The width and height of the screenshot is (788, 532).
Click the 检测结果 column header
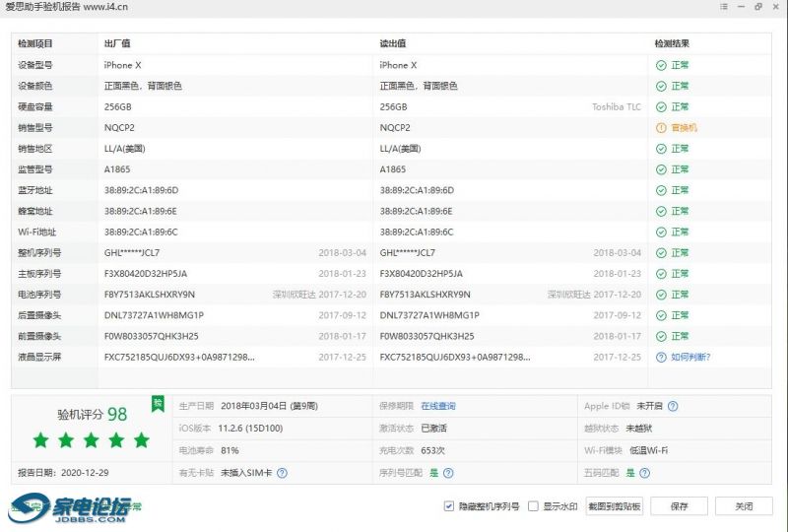672,43
